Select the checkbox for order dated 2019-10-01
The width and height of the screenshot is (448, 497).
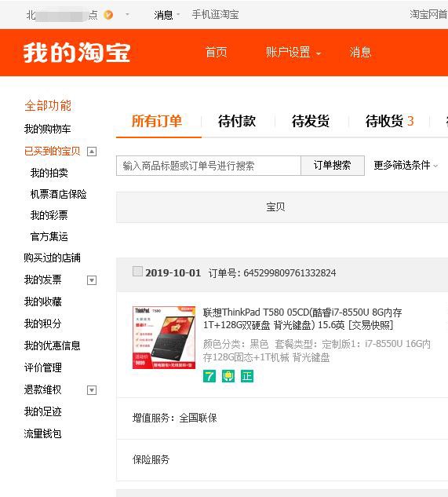[x=137, y=272]
